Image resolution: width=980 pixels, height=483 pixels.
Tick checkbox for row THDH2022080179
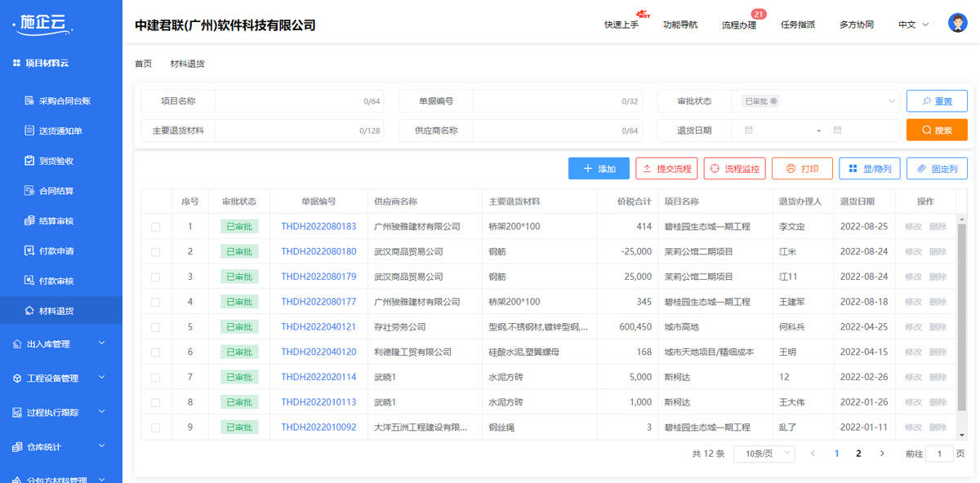155,277
